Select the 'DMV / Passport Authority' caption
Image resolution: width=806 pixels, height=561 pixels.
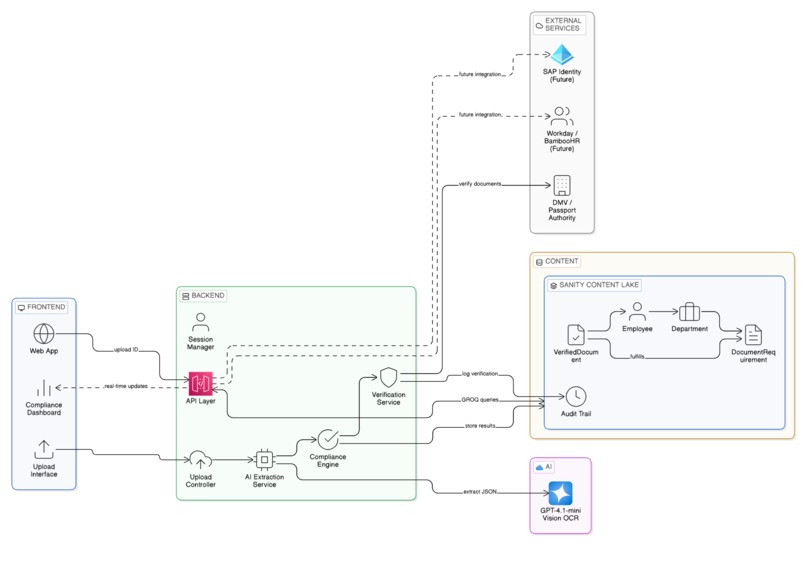click(562, 210)
